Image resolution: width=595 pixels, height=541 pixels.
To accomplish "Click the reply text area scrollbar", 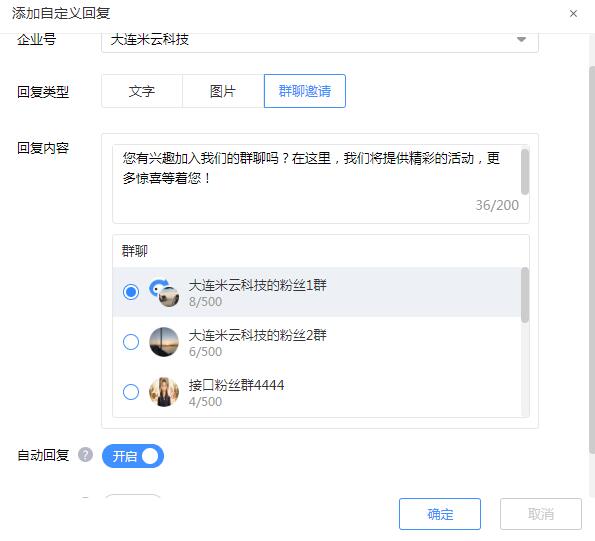I will (x=525, y=171).
